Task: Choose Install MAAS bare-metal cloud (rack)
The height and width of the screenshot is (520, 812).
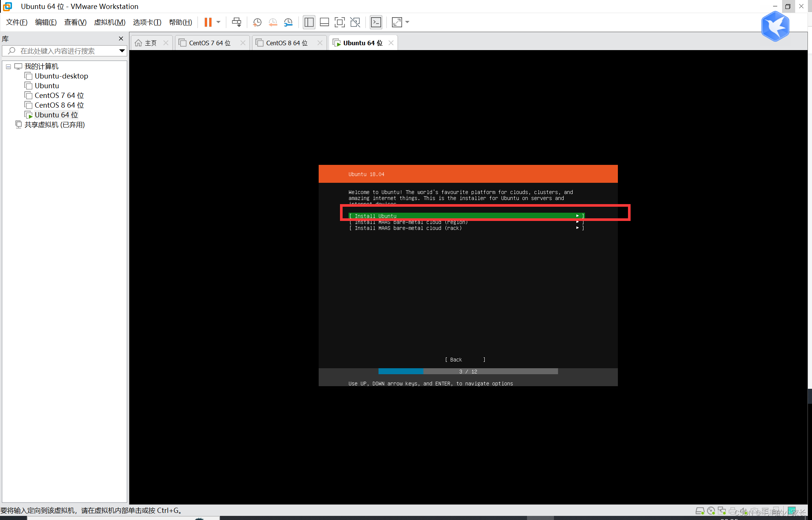Action: click(466, 228)
